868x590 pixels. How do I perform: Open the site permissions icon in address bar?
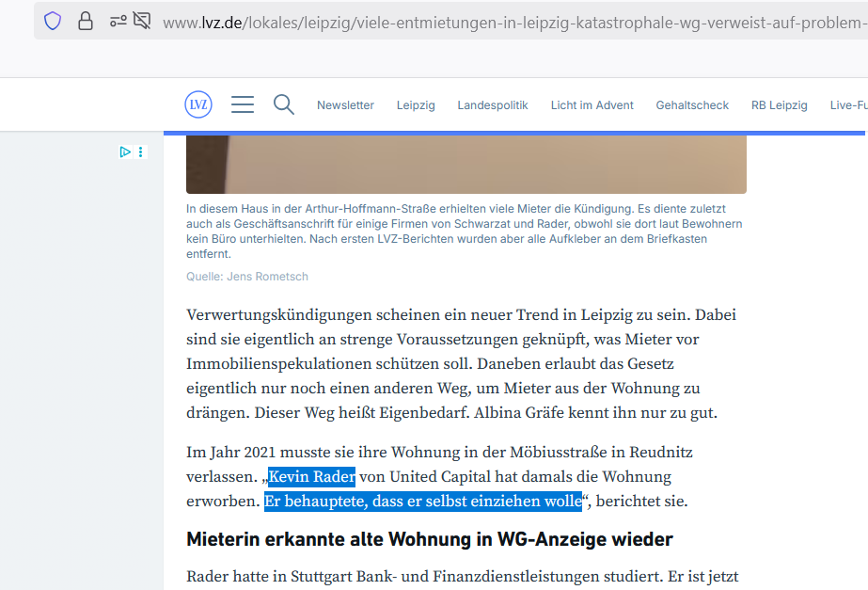[118, 21]
